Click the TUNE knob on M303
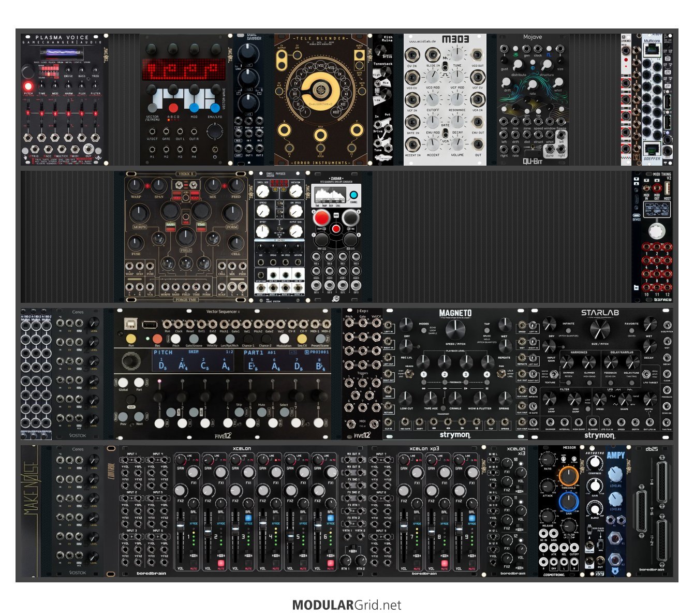This screenshot has height=616, width=694. (457, 54)
